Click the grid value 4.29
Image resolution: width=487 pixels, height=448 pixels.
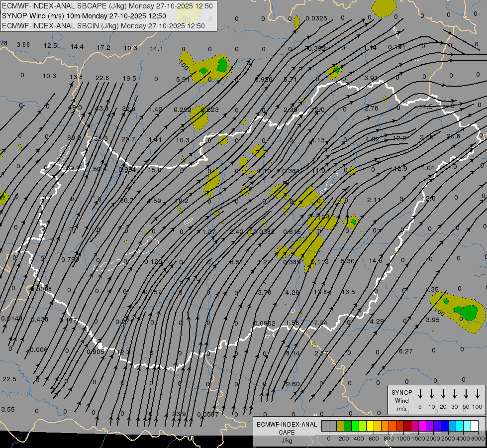pos(377,321)
